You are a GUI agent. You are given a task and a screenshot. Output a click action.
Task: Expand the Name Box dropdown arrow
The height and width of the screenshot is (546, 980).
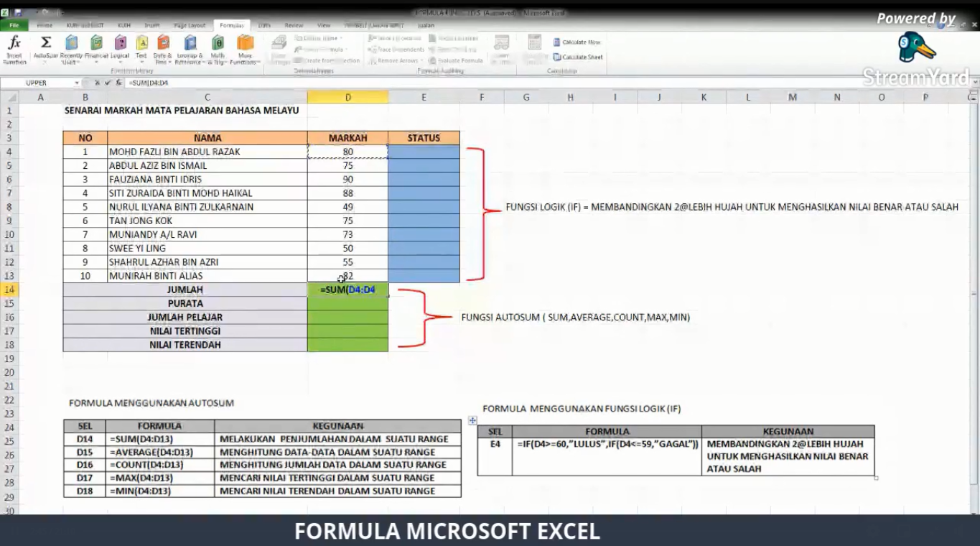tap(77, 83)
